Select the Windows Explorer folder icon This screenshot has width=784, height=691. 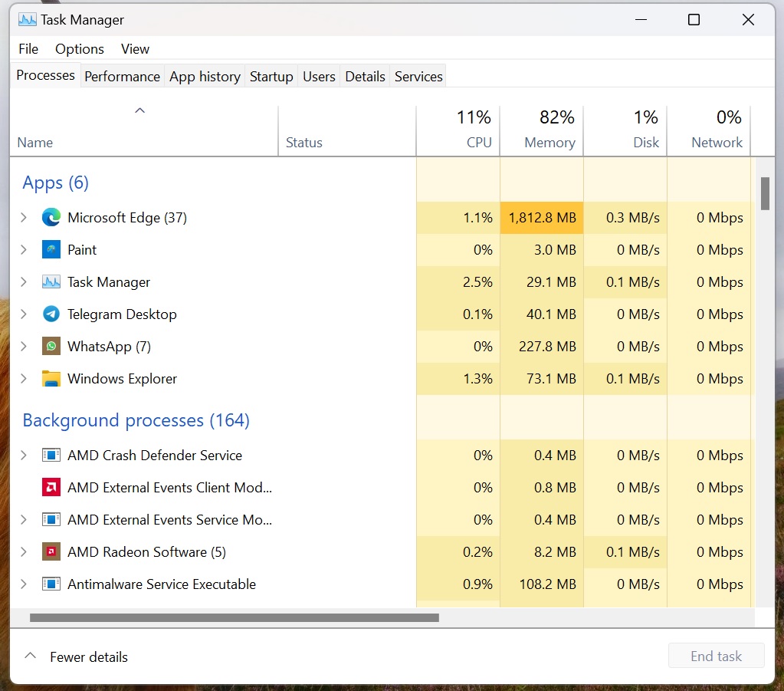click(51, 379)
